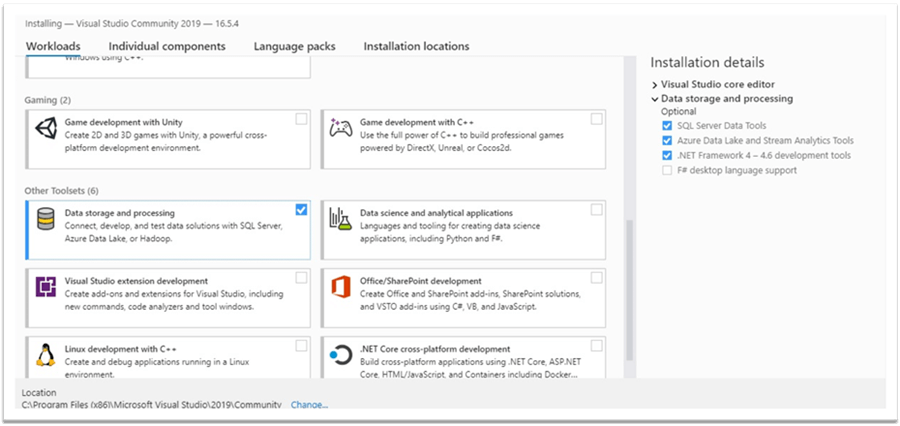This screenshot has height=426, width=900.
Task: Check F# desktop language support option
Action: pos(667,171)
